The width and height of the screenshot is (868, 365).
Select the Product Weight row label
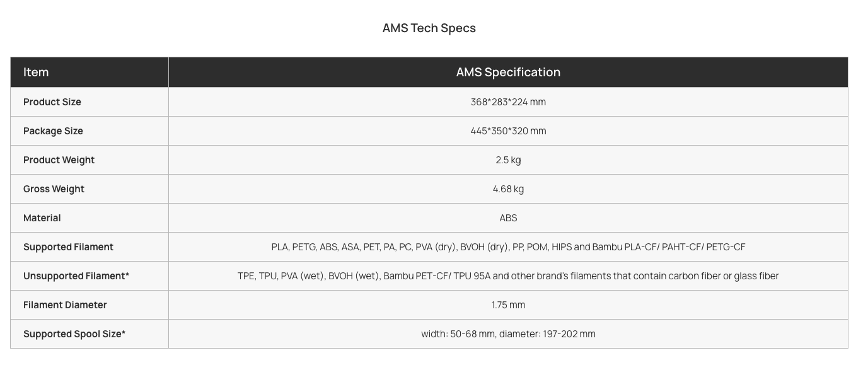click(x=59, y=159)
